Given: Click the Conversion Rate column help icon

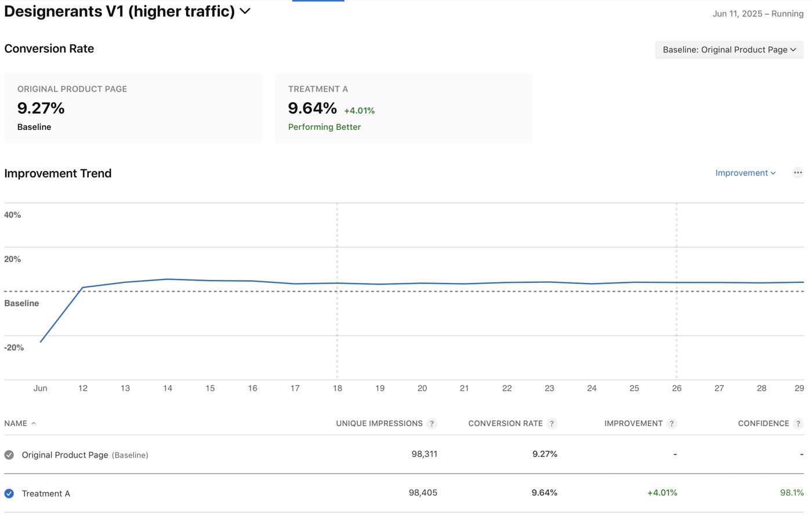Looking at the screenshot, I should (552, 424).
